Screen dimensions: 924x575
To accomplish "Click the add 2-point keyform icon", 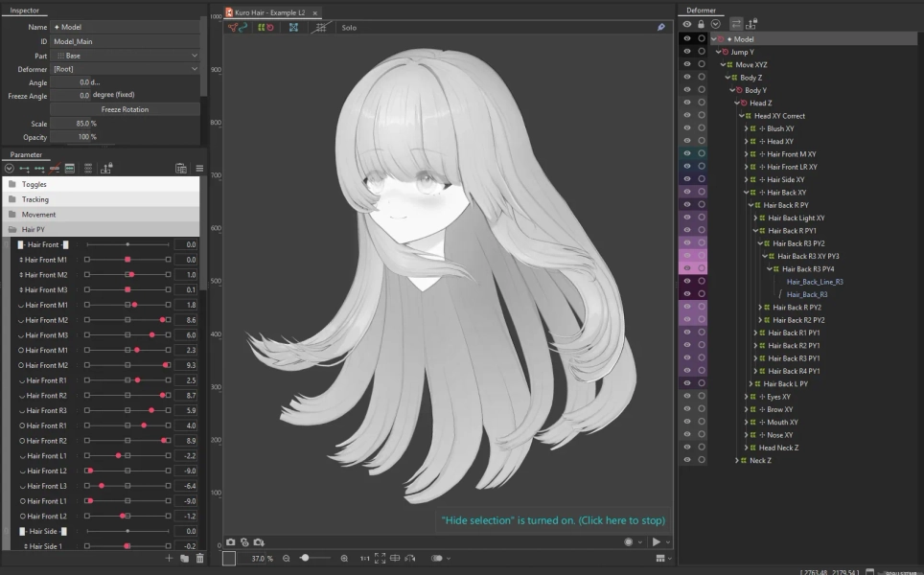I will [x=24, y=169].
